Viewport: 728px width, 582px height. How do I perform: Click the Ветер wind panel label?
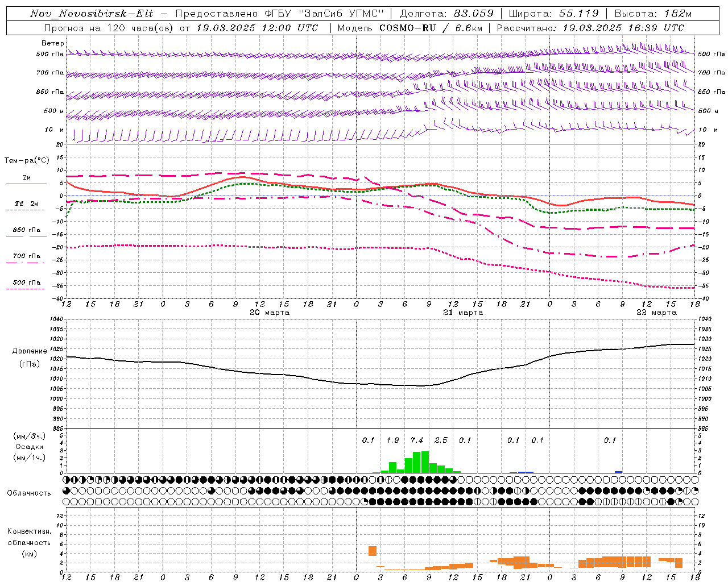click(x=53, y=43)
